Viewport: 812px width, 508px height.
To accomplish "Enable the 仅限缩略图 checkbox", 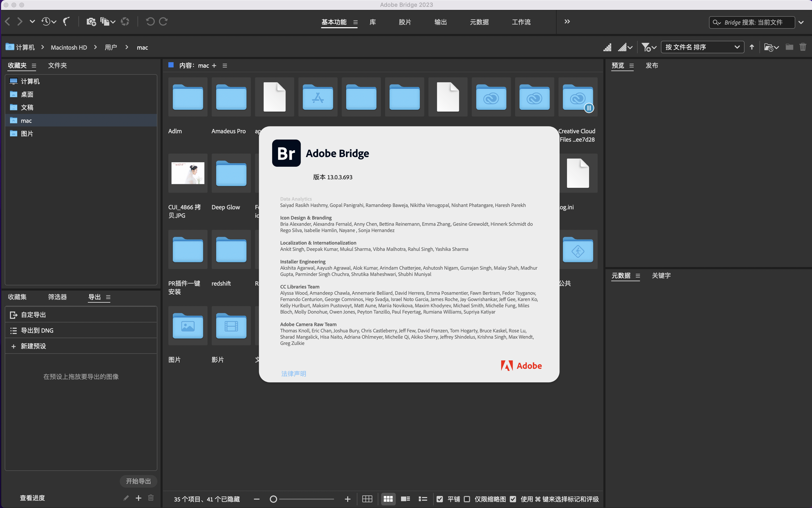I will point(467,499).
